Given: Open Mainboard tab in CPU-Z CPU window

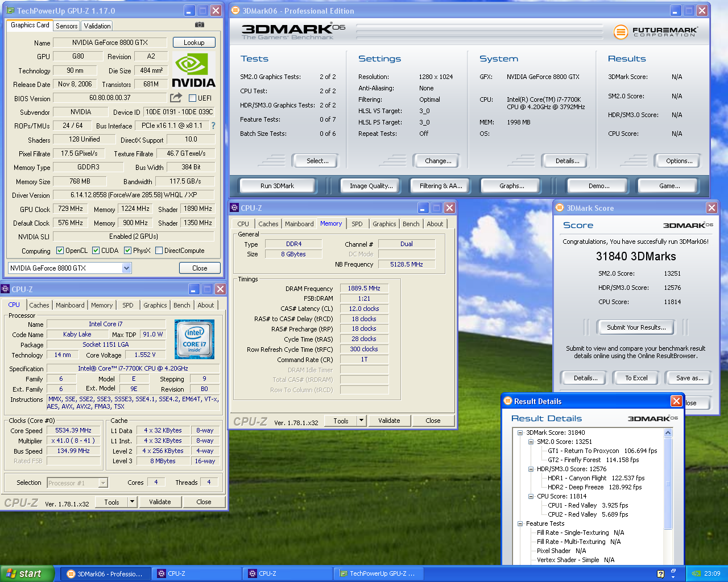Looking at the screenshot, I should 70,305.
